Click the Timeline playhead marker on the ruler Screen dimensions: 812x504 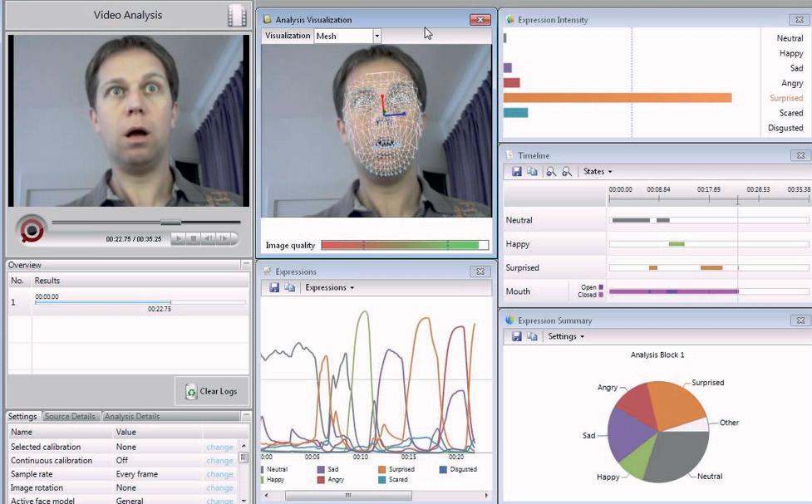click(737, 200)
